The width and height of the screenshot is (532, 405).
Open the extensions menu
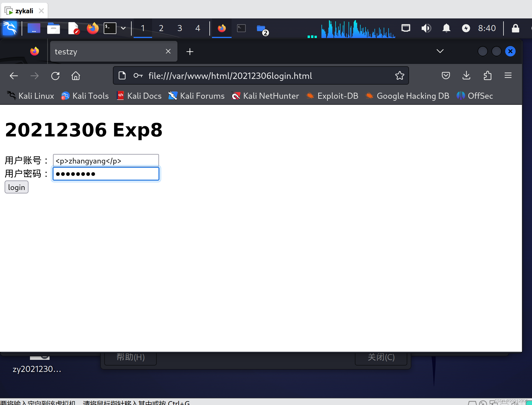point(487,76)
